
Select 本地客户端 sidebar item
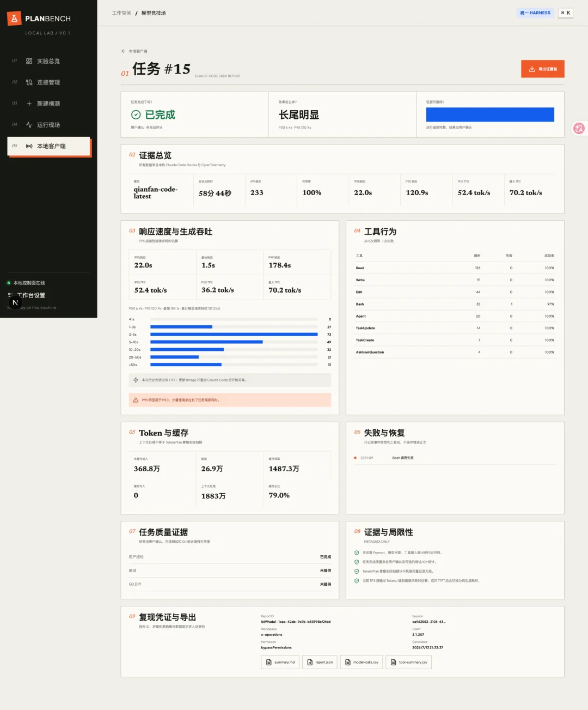coord(49,146)
